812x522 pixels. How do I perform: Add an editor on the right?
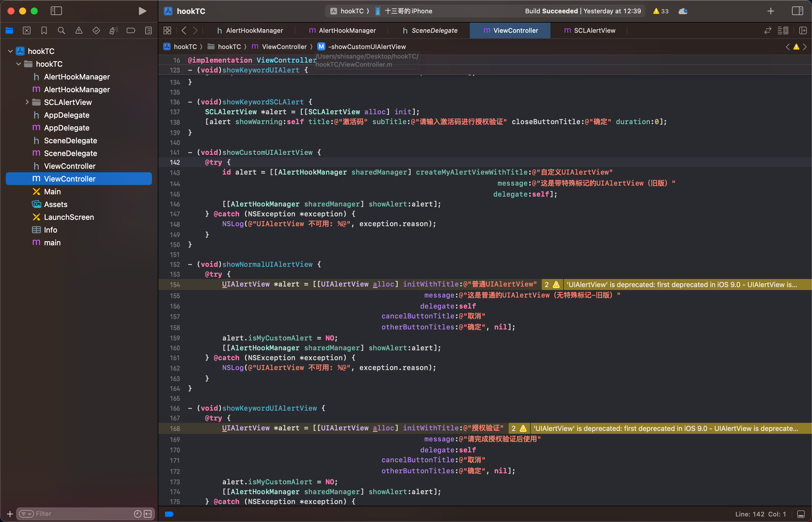point(802,30)
